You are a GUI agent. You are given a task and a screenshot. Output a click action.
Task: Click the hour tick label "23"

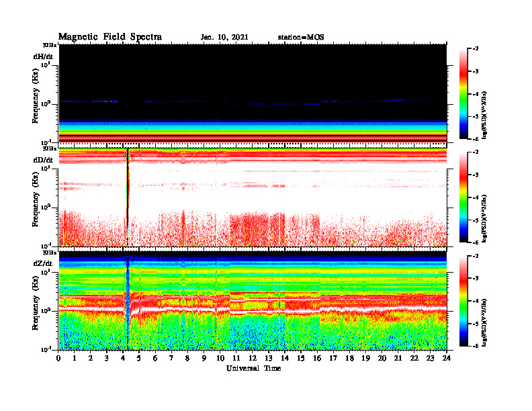(430, 358)
